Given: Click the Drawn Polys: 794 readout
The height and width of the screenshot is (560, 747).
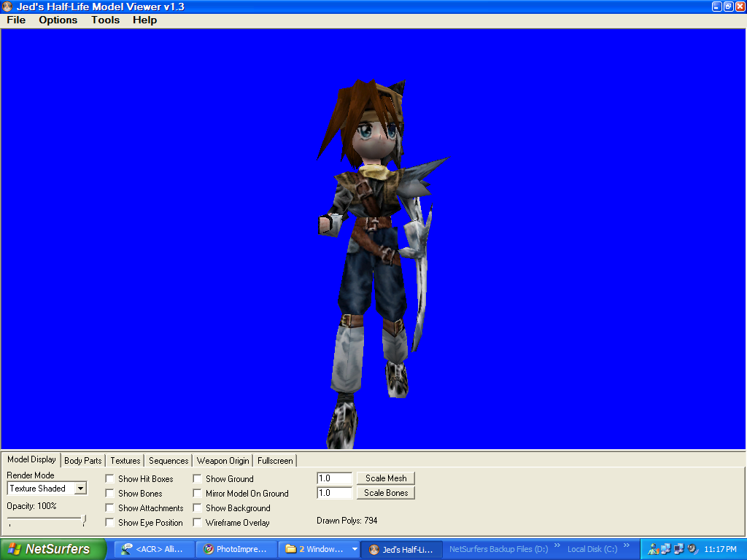Looking at the screenshot, I should 347,521.
